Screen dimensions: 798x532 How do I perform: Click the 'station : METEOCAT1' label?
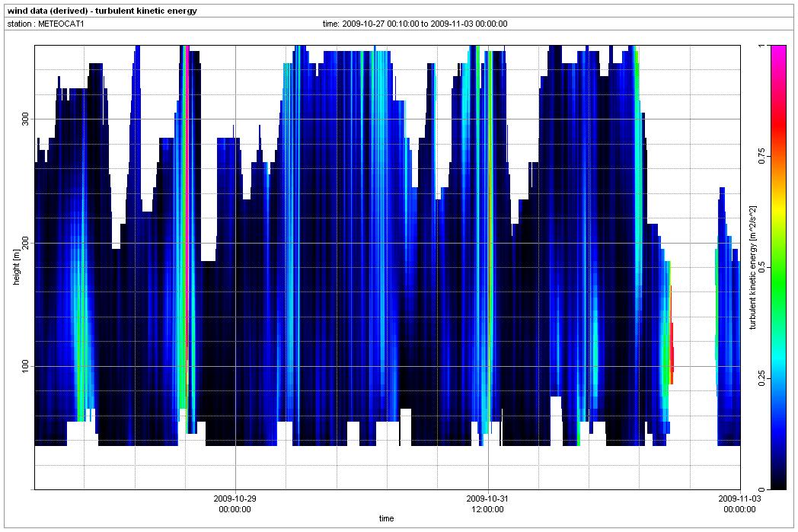coord(45,24)
